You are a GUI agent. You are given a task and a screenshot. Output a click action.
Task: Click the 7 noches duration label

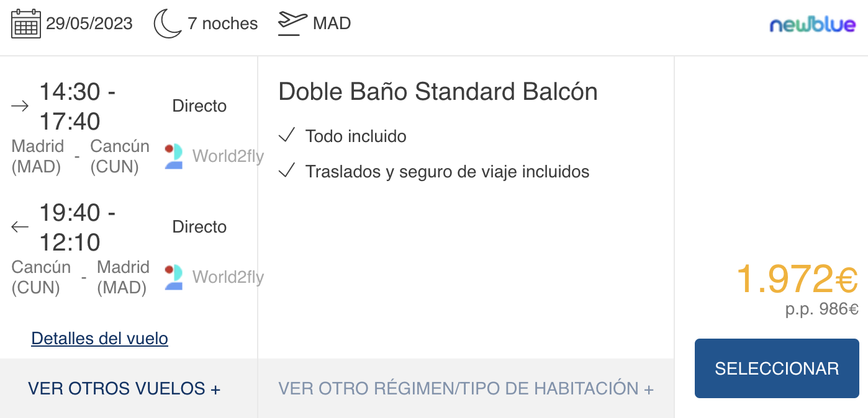223,24
